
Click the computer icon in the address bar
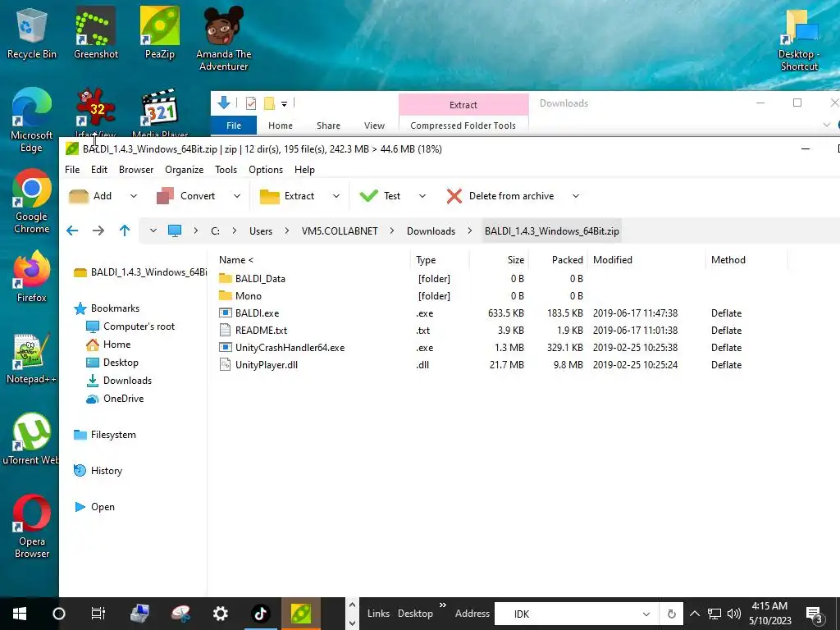pos(175,231)
